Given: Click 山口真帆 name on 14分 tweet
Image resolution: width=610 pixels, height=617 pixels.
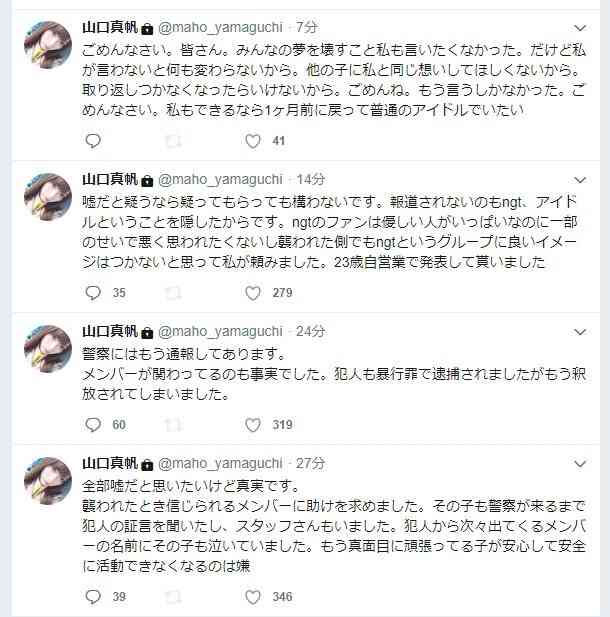Looking at the screenshot, I should click(x=110, y=179).
